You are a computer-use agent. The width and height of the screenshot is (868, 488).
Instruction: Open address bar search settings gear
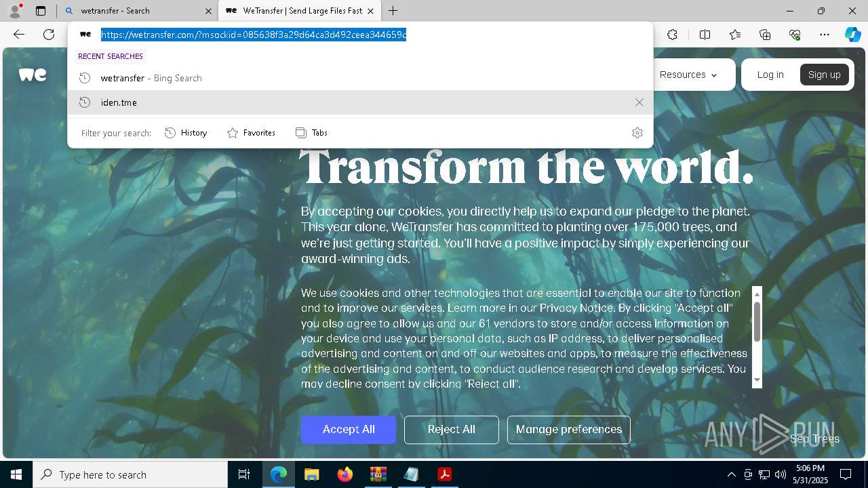pos(637,133)
